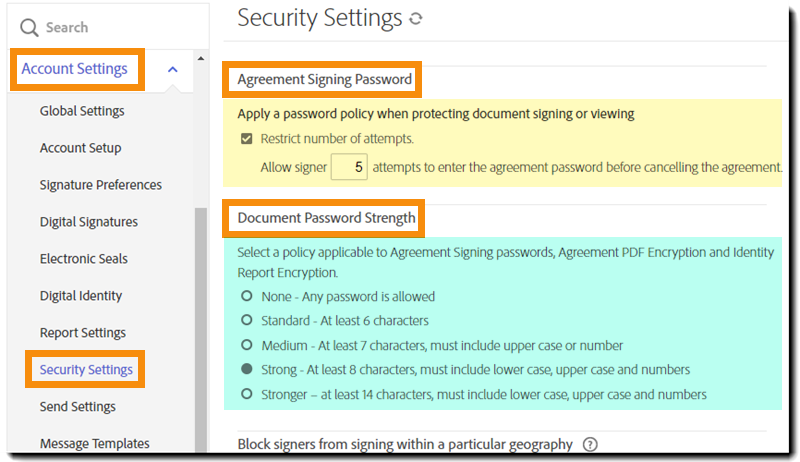
Task: Select Standard password strength option
Action: point(246,321)
